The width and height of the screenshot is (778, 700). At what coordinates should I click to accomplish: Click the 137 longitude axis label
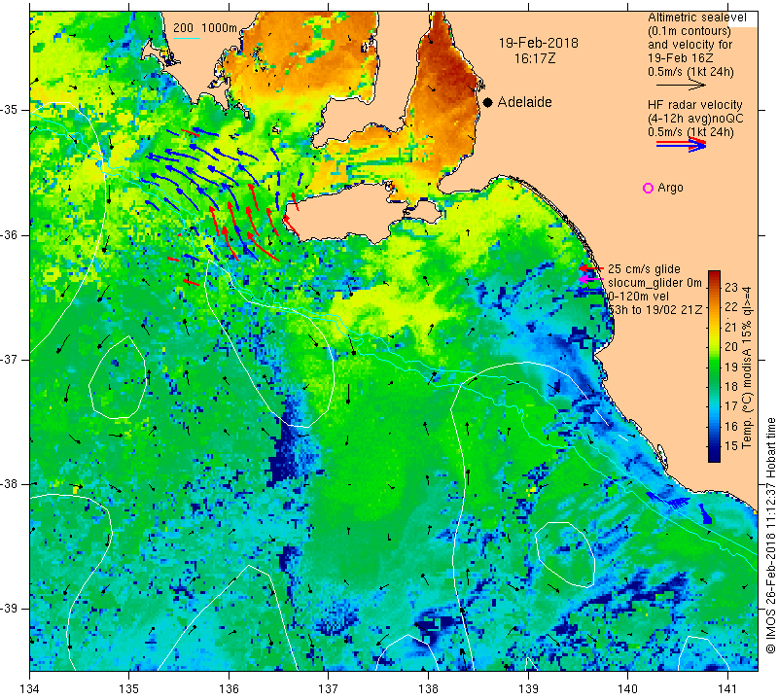click(x=329, y=688)
